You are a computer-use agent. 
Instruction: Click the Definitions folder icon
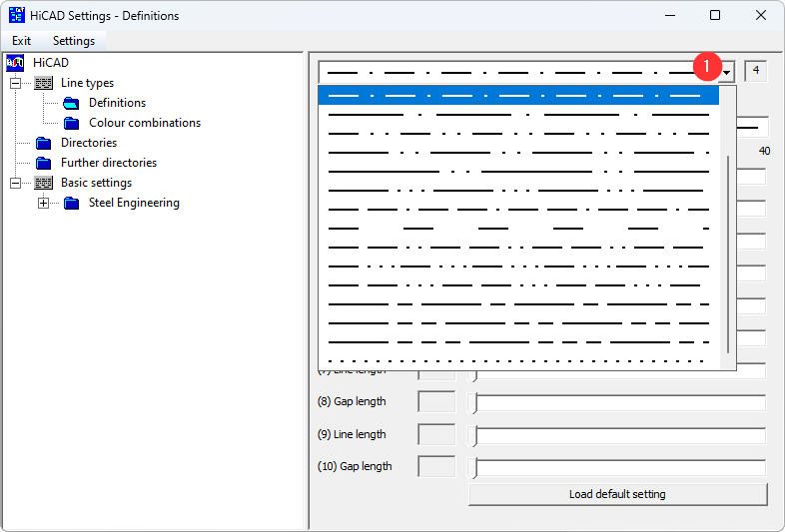point(71,103)
